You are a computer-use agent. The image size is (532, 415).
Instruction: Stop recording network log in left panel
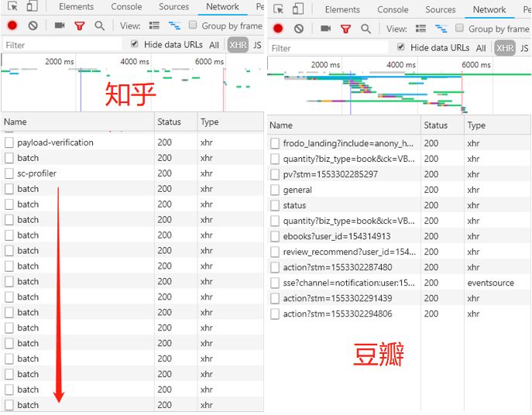tap(12, 26)
